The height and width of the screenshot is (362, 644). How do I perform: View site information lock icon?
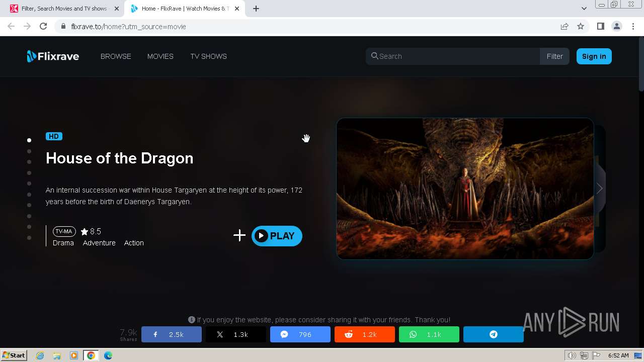click(x=63, y=26)
